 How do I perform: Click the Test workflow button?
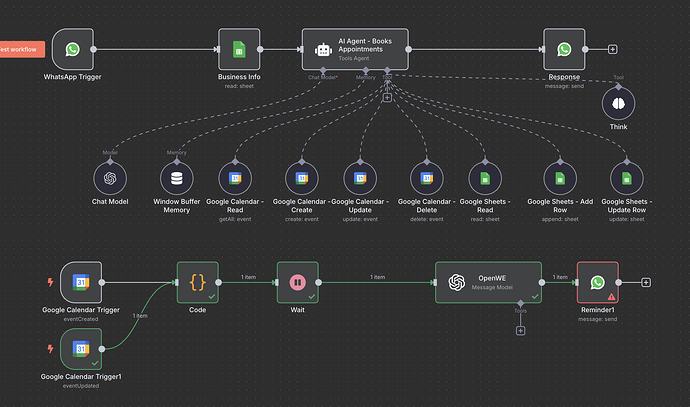(x=21, y=49)
